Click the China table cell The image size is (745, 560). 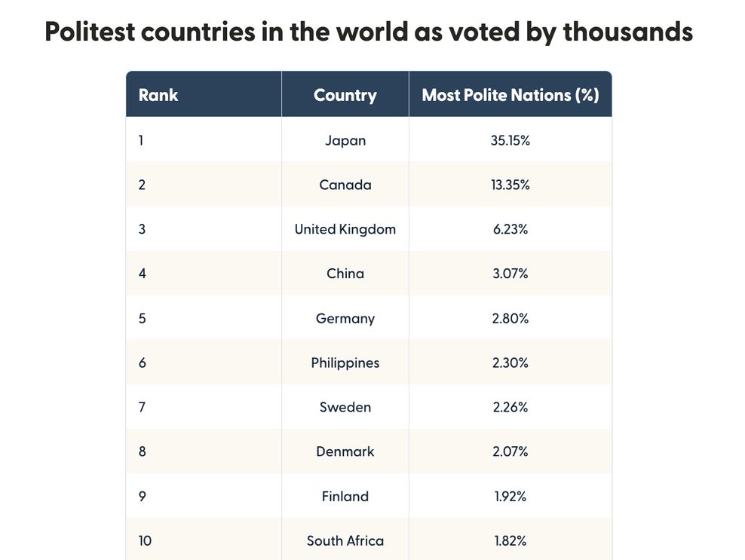345,274
